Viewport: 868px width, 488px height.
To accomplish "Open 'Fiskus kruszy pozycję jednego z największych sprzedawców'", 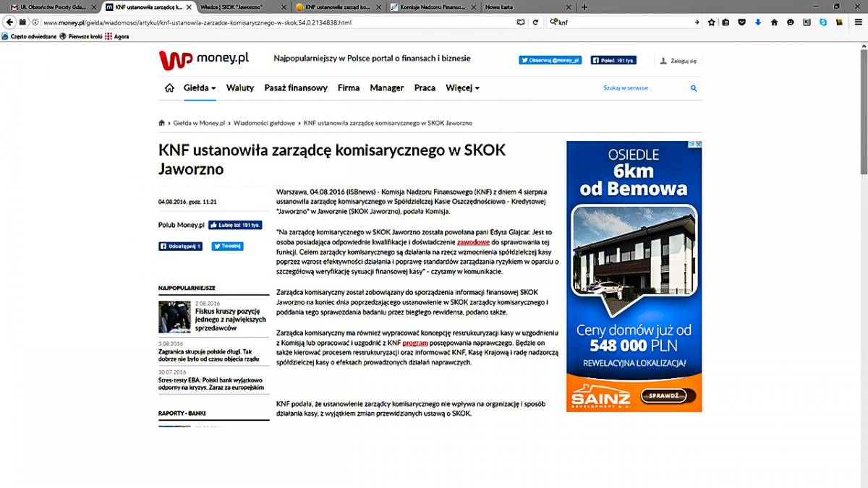I will click(x=230, y=319).
